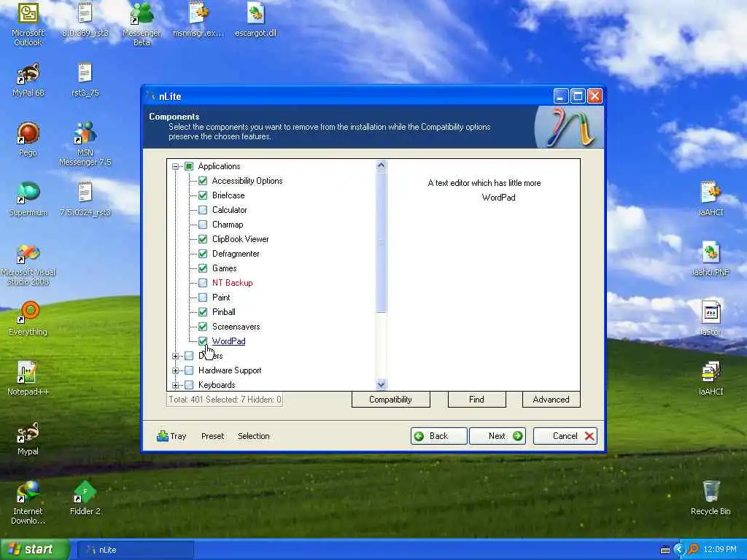Image resolution: width=747 pixels, height=560 pixels.
Task: Uncheck ClipBook Viewer checkbox
Action: tap(203, 239)
